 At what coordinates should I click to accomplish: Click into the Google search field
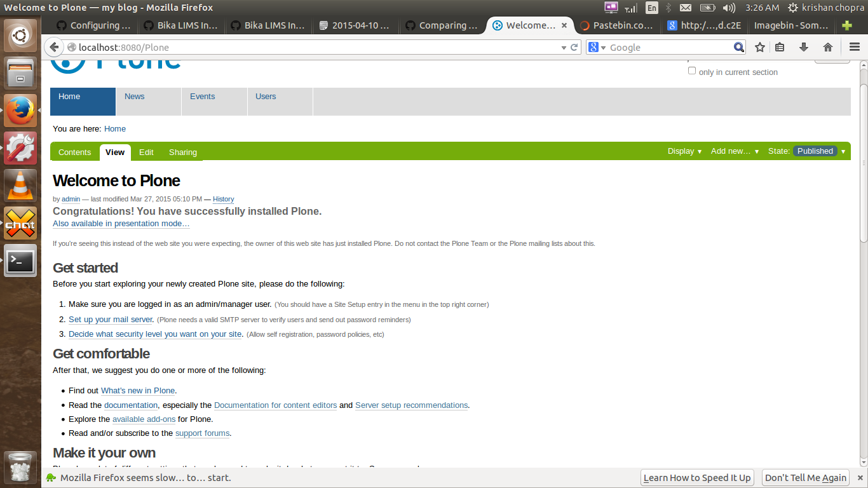[x=670, y=48]
